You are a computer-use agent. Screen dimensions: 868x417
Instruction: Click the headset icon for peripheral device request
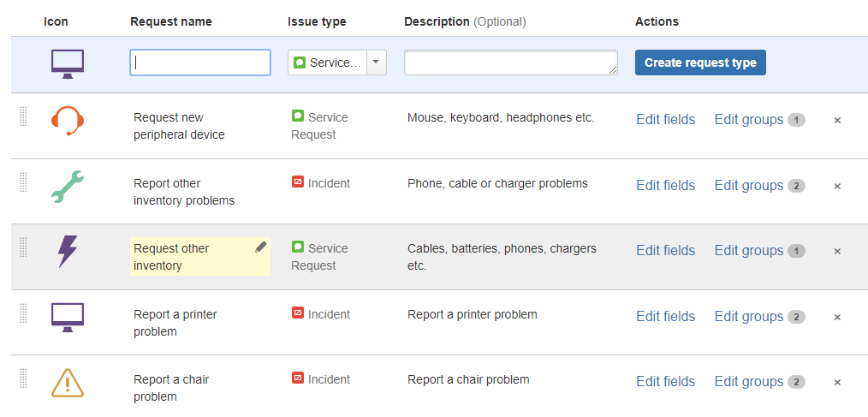pos(68,120)
